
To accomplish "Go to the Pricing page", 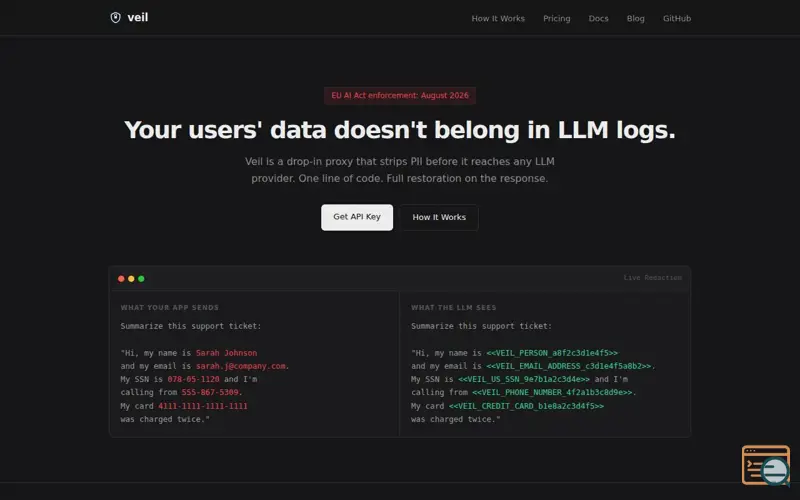I will 557,18.
